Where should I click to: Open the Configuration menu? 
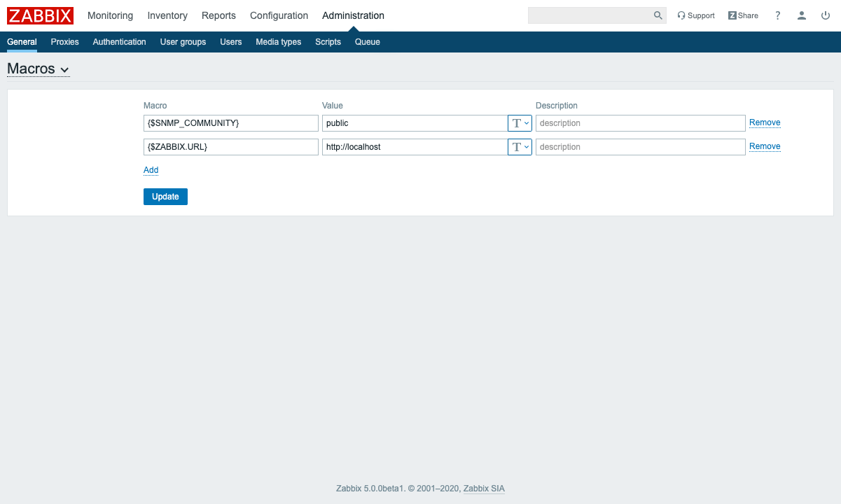[279, 15]
